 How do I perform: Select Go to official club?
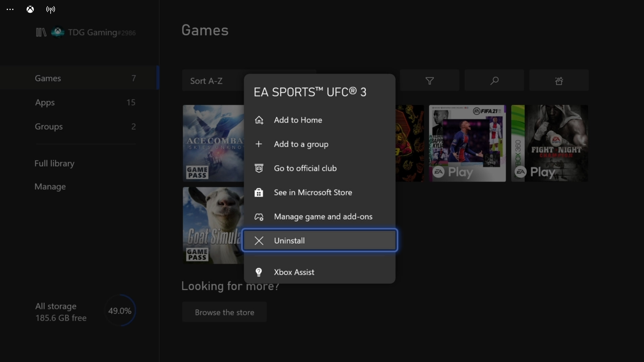(x=305, y=168)
